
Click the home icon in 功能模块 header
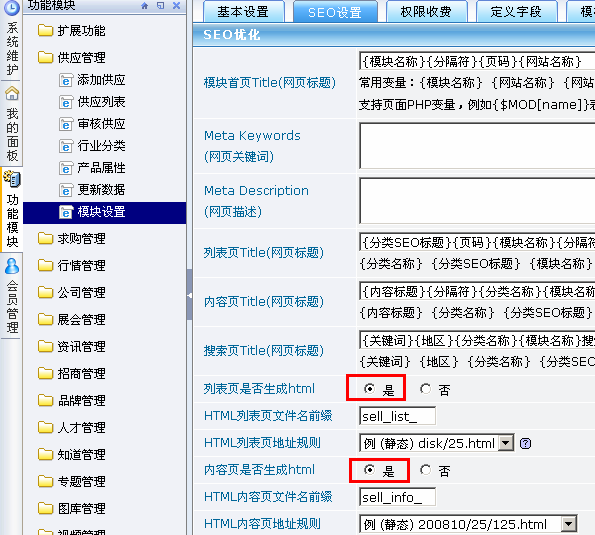(x=144, y=6)
